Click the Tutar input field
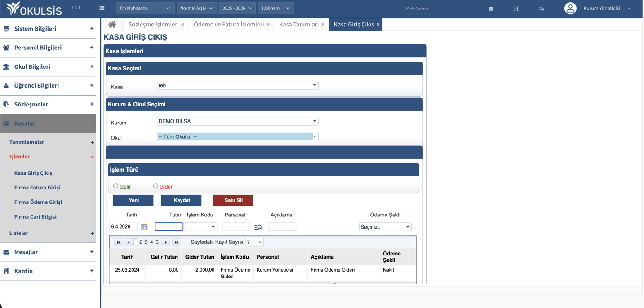Viewport: 644px width, 308px height. click(169, 227)
